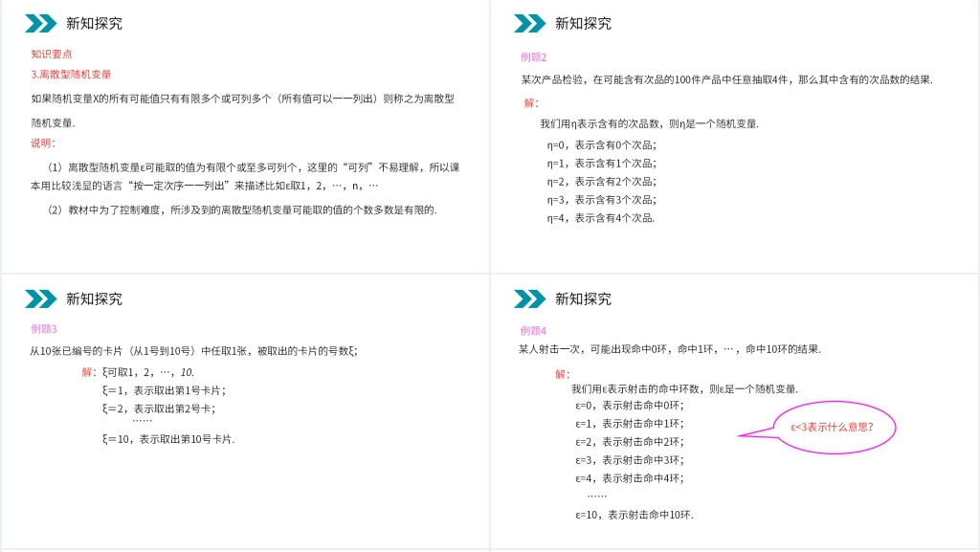Select the 新知探究 title above 例题3
Screen dimensions: 980x552
click(x=95, y=299)
